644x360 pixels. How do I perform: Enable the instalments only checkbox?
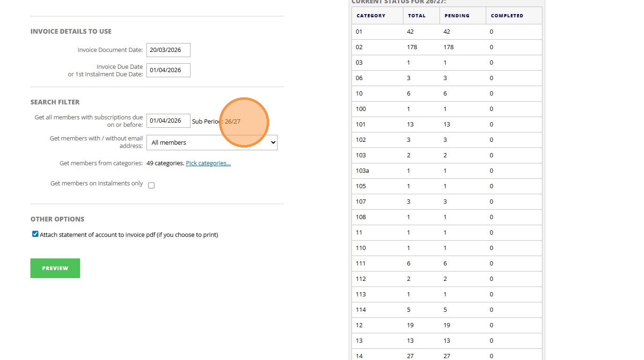(x=151, y=185)
